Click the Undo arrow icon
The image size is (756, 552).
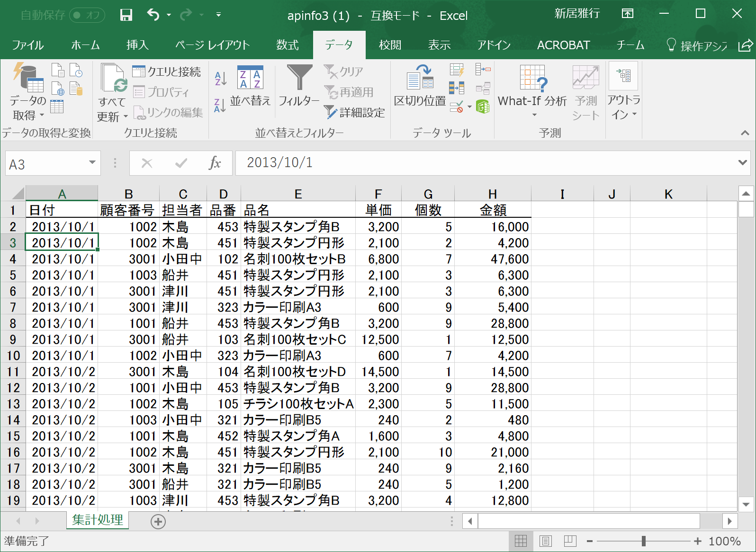[x=153, y=15]
